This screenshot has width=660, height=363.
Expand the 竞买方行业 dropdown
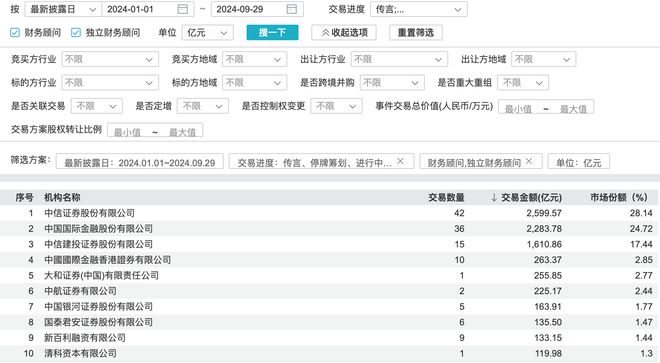click(x=110, y=59)
